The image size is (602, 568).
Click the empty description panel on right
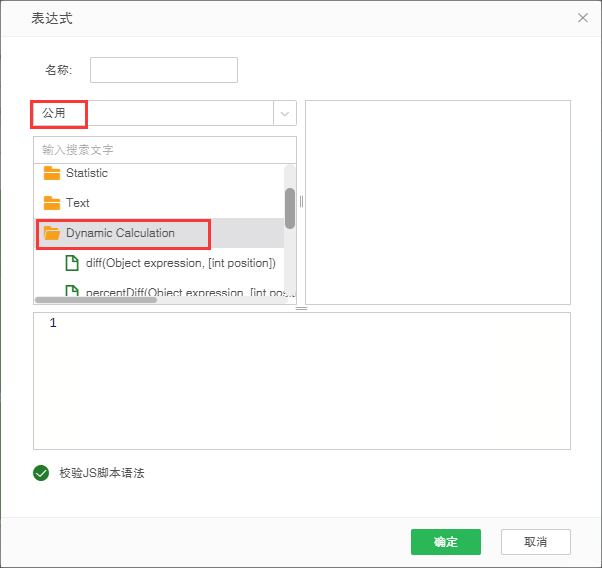[437, 201]
